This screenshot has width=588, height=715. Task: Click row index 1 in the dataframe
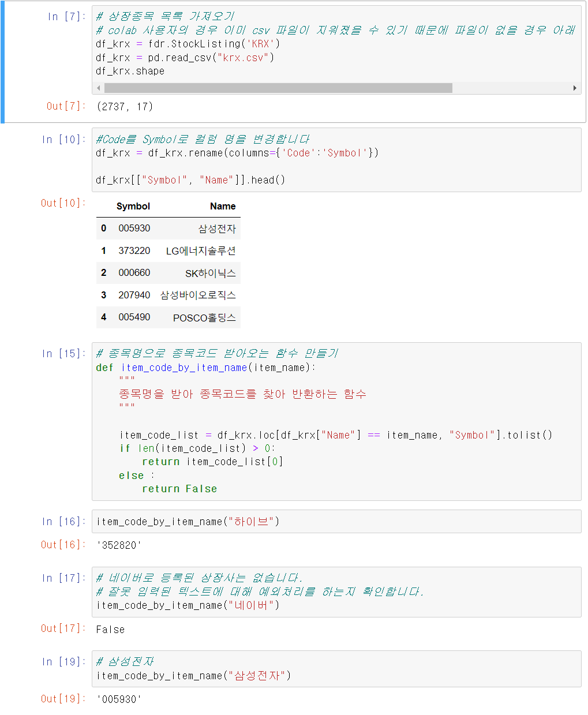tap(104, 251)
